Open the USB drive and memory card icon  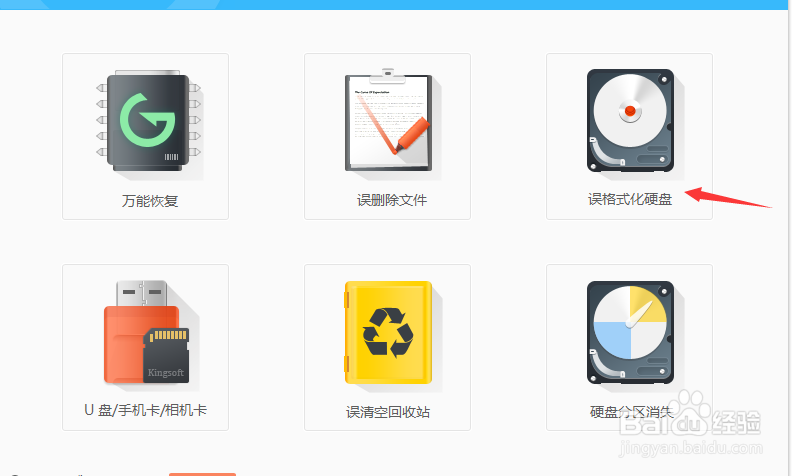(x=147, y=332)
